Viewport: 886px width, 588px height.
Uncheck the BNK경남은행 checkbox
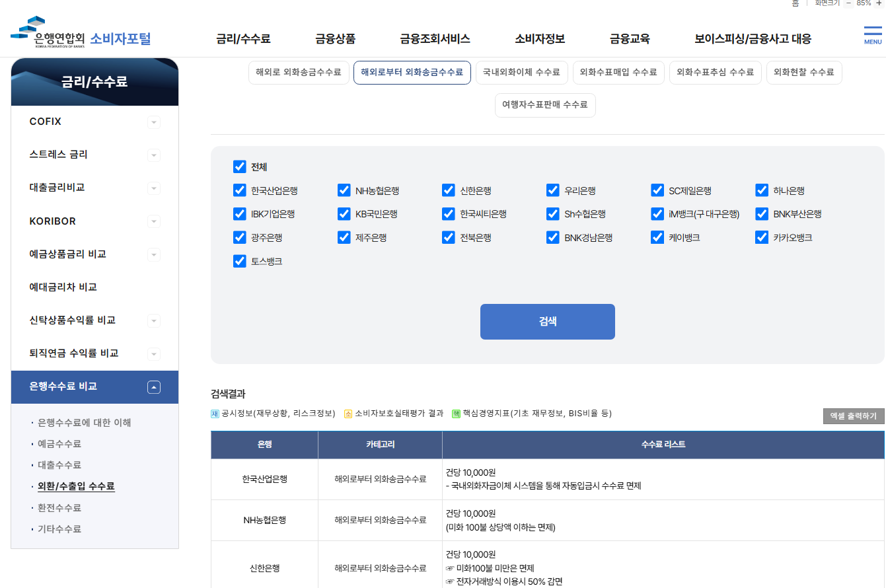553,237
